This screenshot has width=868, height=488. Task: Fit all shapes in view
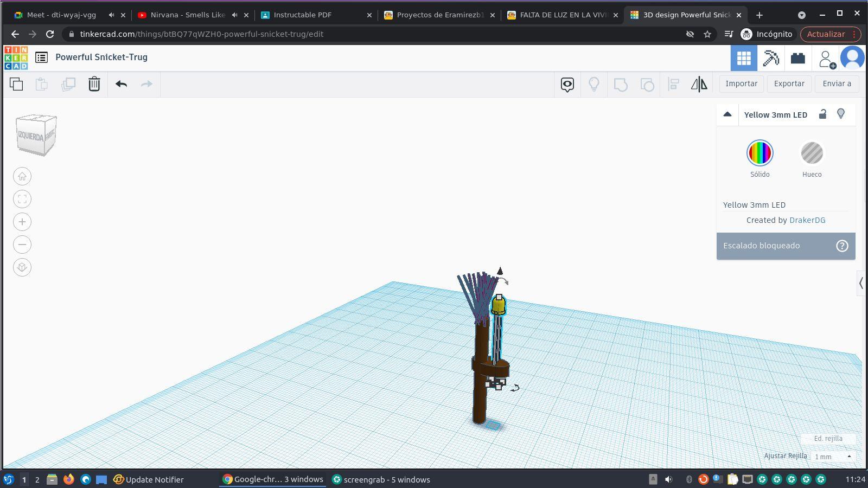pos(22,199)
